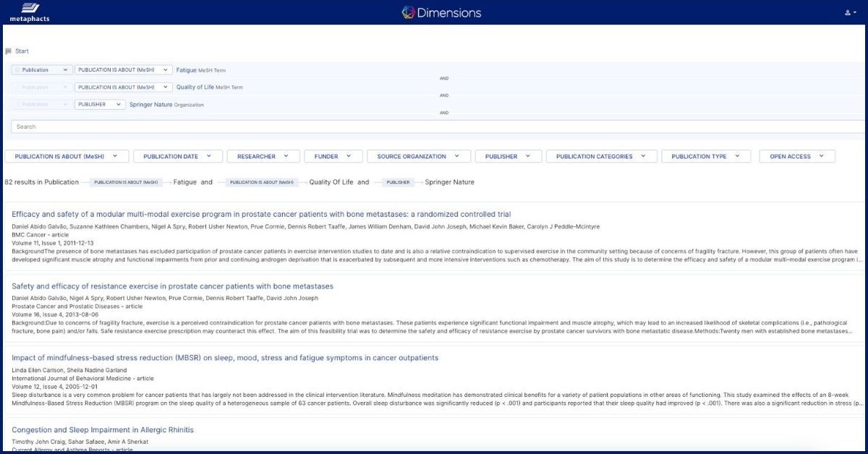This screenshot has width=868, height=454.
Task: Expand the PUBLICATION TYPE facet
Action: coord(706,156)
